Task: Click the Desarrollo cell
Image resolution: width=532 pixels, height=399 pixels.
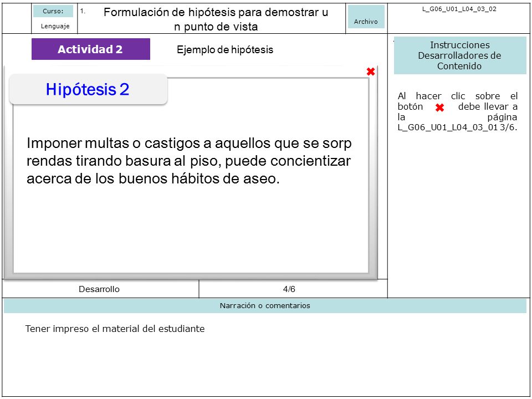Action: coord(100,289)
